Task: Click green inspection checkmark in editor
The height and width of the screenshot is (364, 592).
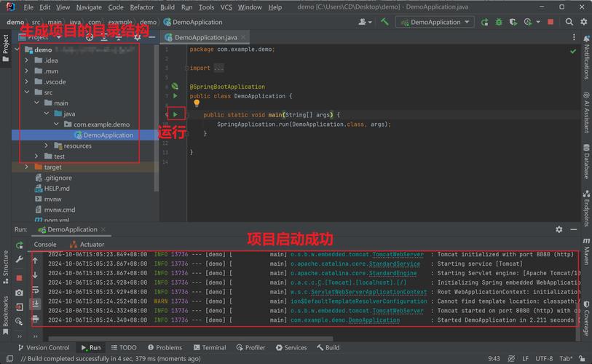Action: pos(573,51)
